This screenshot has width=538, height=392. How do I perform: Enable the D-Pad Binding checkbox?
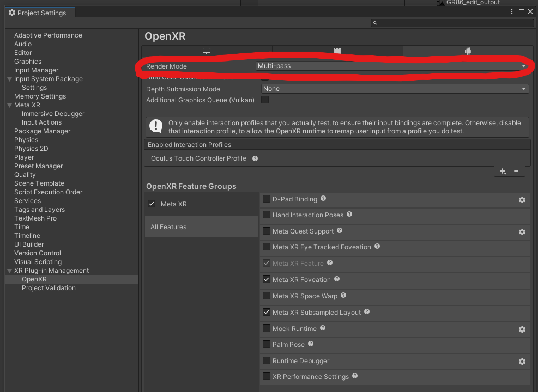[266, 199]
